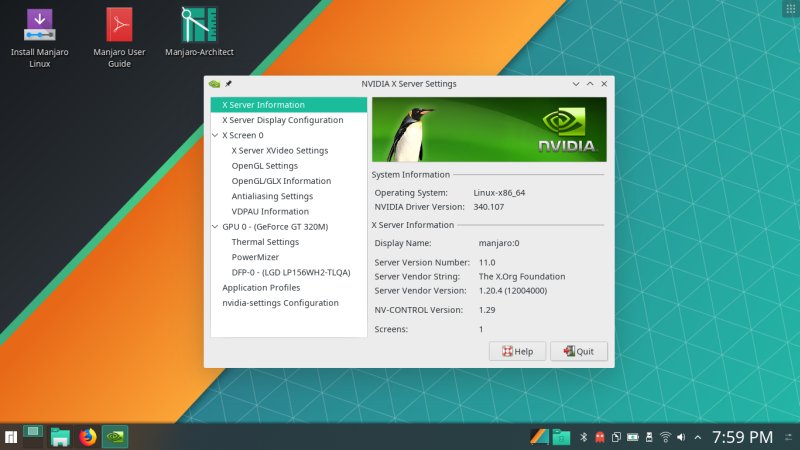Select the X Screen 0 label
800x450 pixels.
click(x=243, y=135)
